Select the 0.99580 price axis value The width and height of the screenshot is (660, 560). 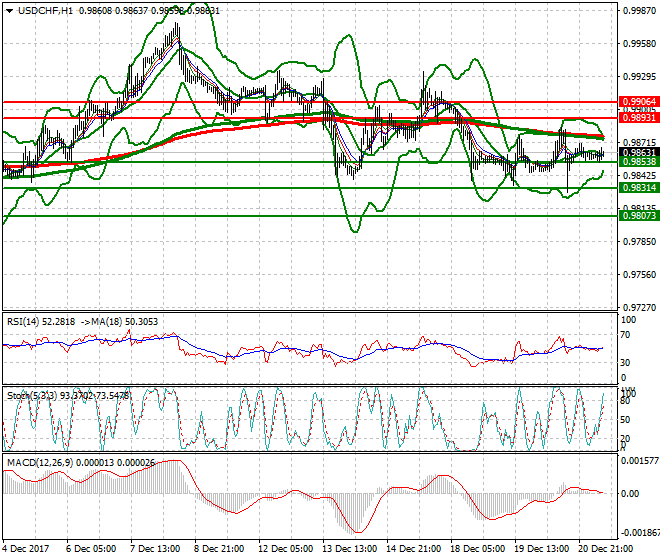coord(639,44)
